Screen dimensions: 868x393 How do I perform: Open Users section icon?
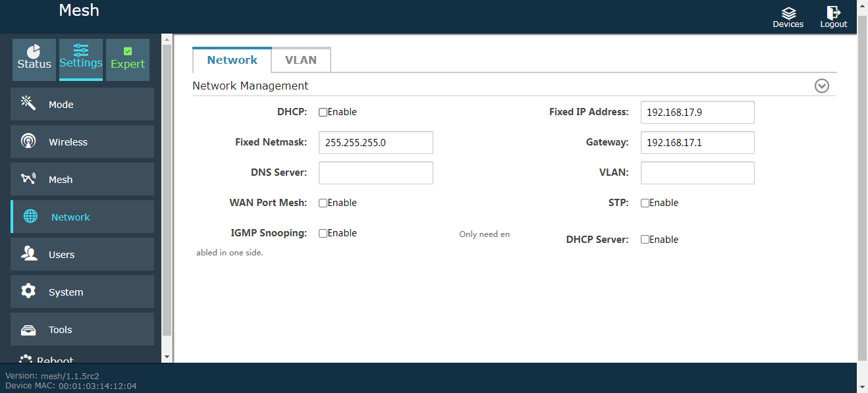point(29,253)
